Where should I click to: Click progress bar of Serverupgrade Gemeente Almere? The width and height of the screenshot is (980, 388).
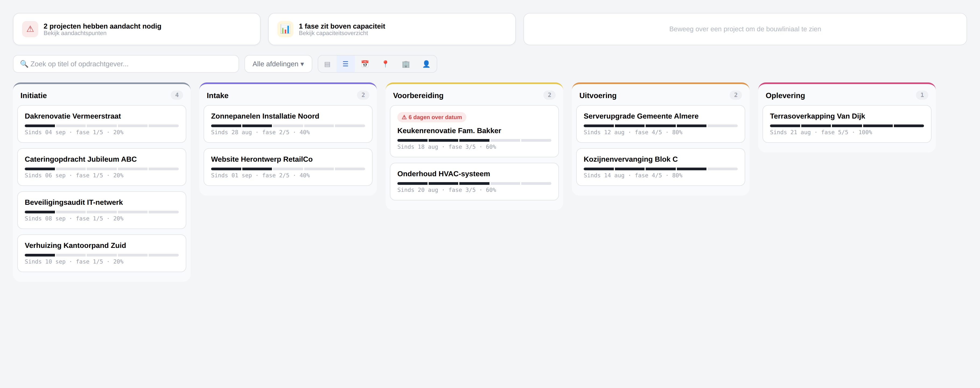660,126
